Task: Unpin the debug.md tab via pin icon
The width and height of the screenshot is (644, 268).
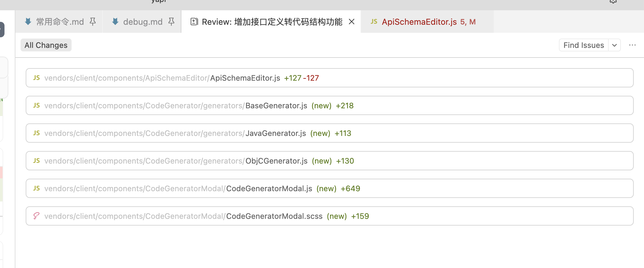Action: [171, 22]
